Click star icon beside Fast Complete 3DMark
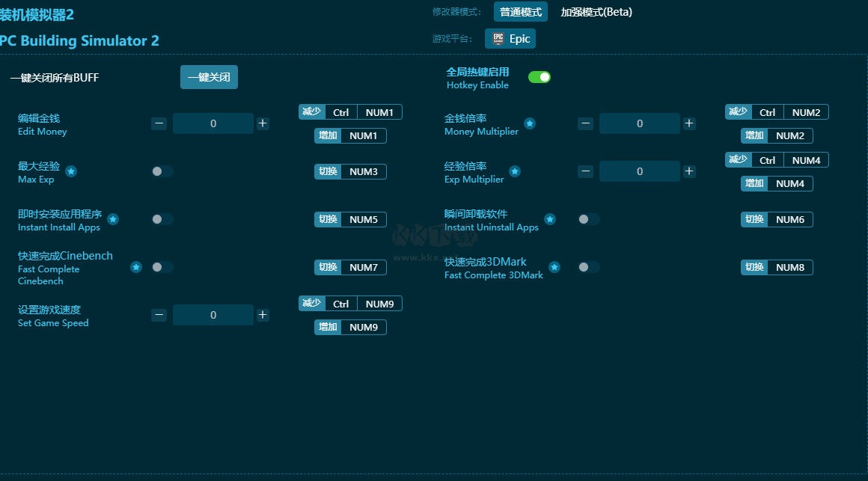The width and height of the screenshot is (868, 481). coord(554,267)
